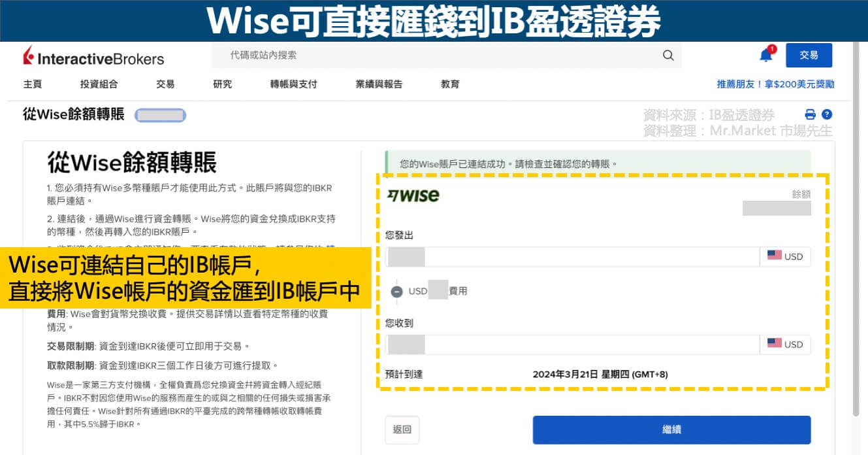Open the 主頁 menu
This screenshot has width=868, height=455.
click(x=33, y=84)
